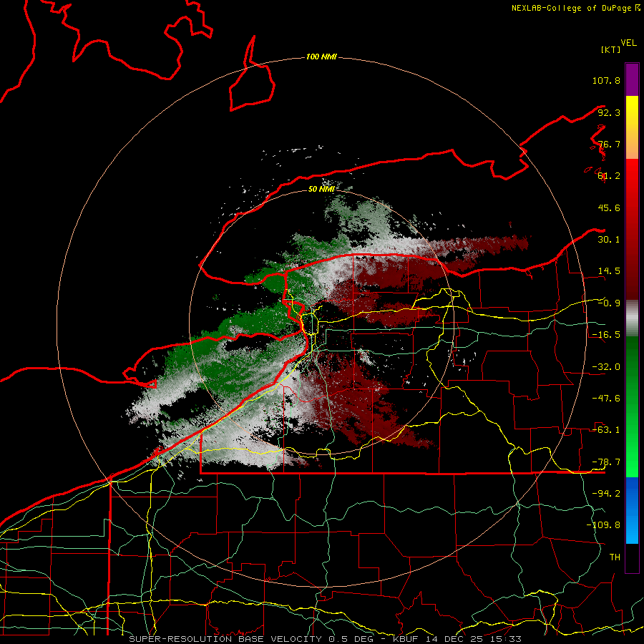Select the -32.0 legend value
The image size is (644, 644).
(606, 367)
